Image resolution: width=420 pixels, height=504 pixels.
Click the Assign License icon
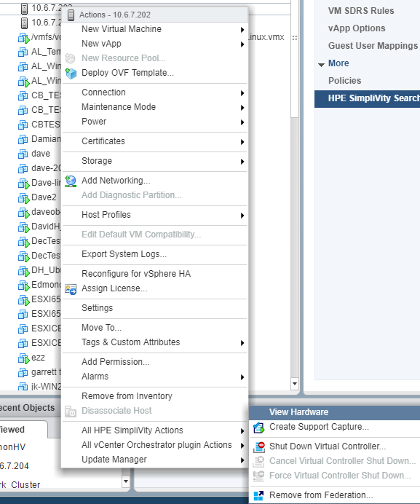pyautogui.click(x=71, y=289)
